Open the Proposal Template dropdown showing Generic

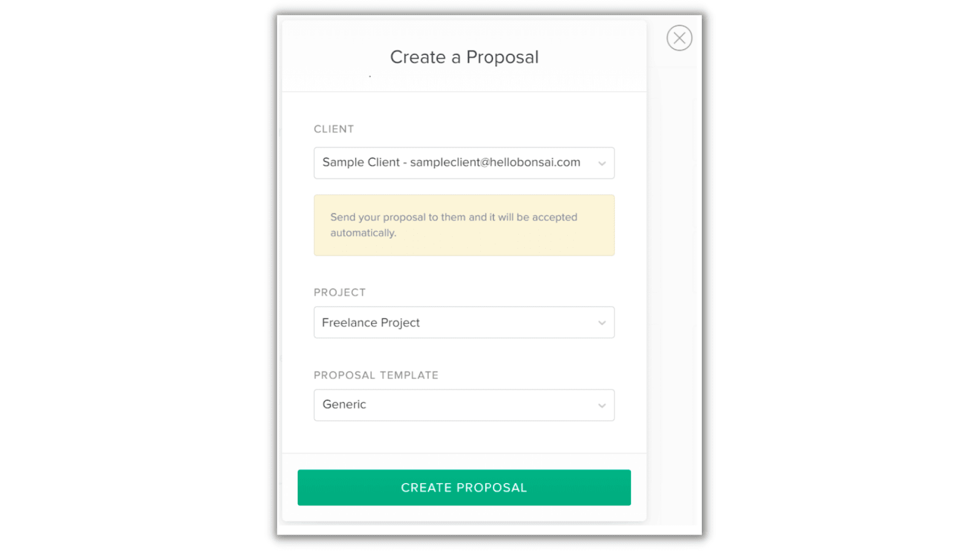(464, 405)
